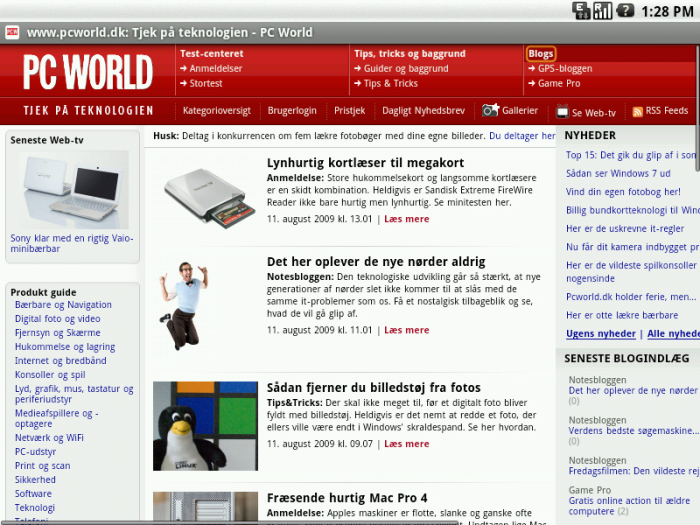
Task: Tap the battery unknown status icon
Action: (625, 10)
